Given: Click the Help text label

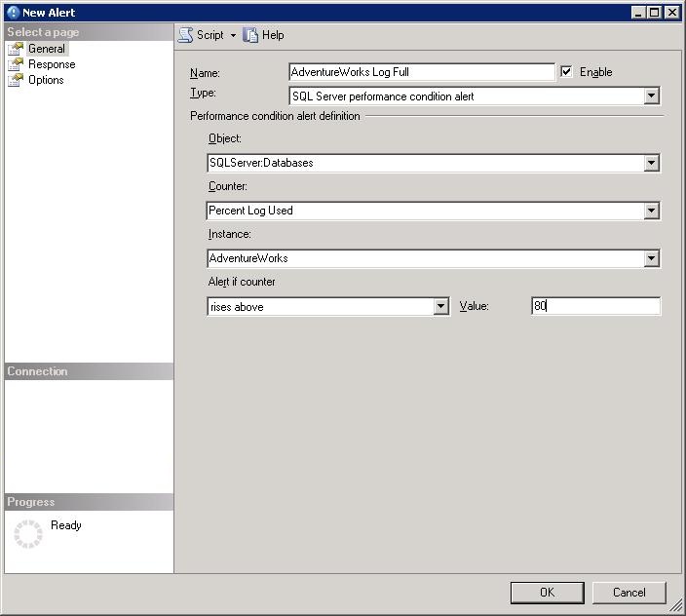Looking at the screenshot, I should pyautogui.click(x=273, y=35).
